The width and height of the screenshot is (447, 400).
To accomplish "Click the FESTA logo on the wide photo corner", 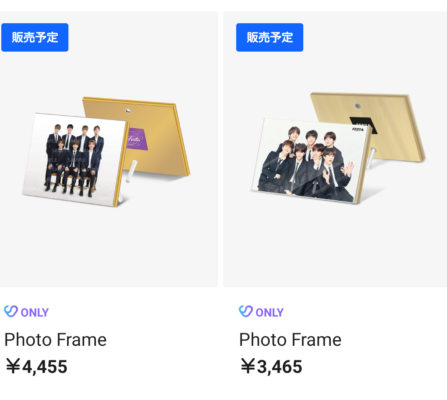I will click(358, 129).
